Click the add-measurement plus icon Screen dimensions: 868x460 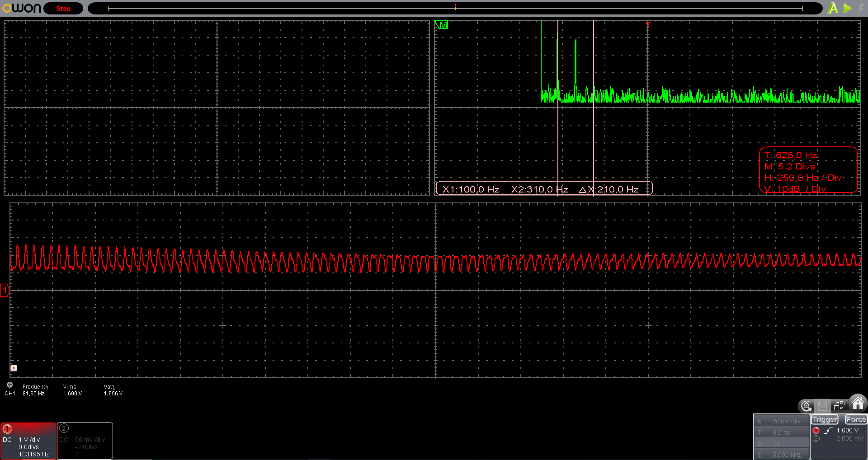point(9,385)
